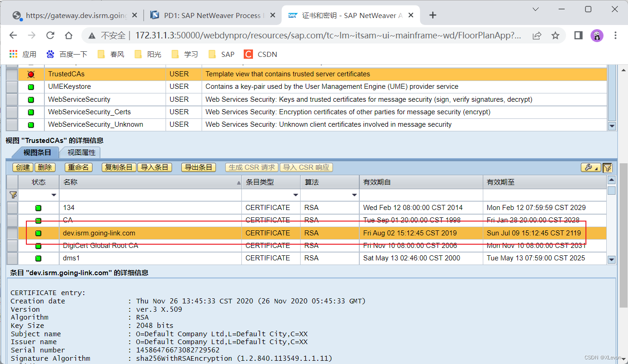628x364 pixels.
Task: Open a new browser tab
Action: (x=433, y=15)
